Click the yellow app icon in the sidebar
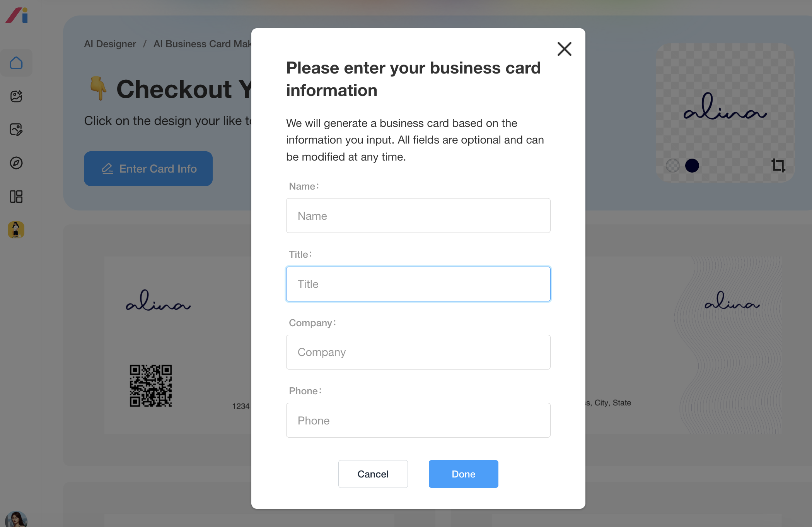 coord(16,230)
